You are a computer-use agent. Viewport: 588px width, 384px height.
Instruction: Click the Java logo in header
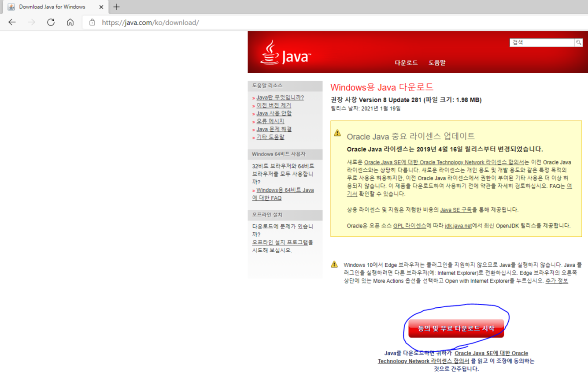(285, 52)
